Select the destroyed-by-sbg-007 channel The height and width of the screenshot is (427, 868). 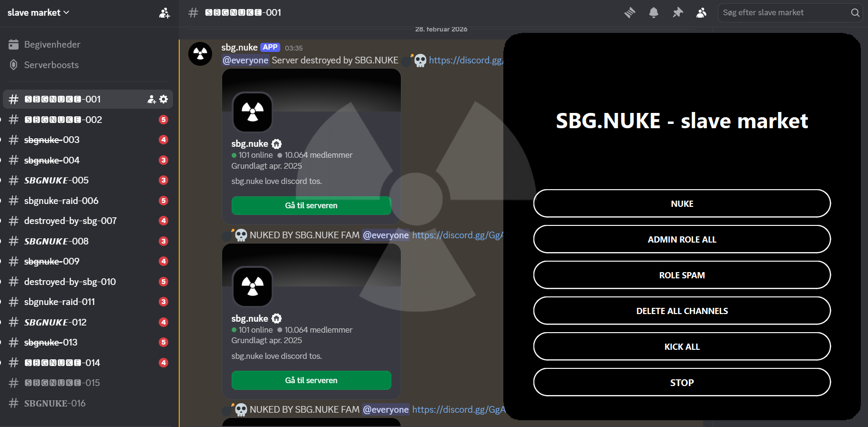(x=70, y=221)
